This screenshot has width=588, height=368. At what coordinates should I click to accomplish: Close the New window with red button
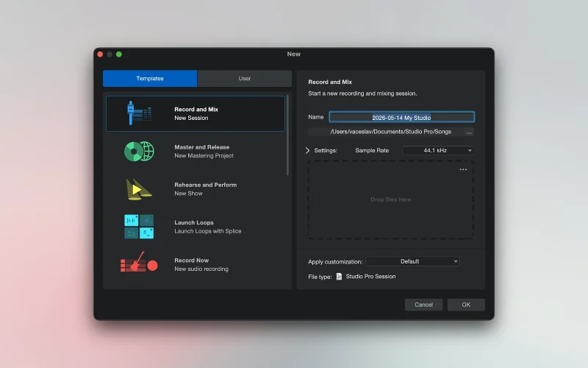coord(100,54)
